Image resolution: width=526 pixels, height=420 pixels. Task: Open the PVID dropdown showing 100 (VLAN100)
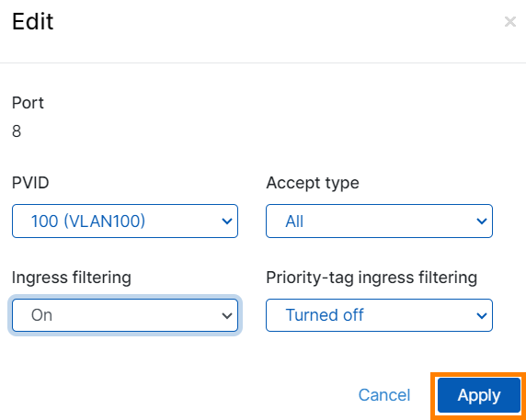tap(125, 221)
